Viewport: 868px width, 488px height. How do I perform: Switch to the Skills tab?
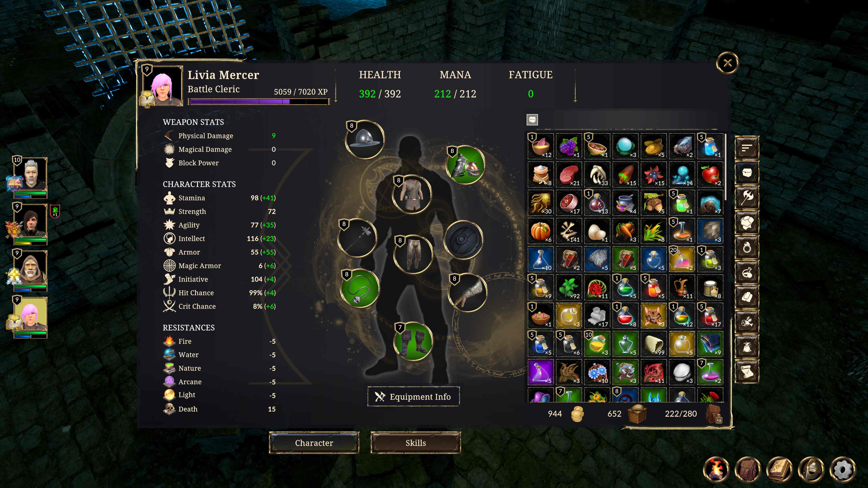415,443
